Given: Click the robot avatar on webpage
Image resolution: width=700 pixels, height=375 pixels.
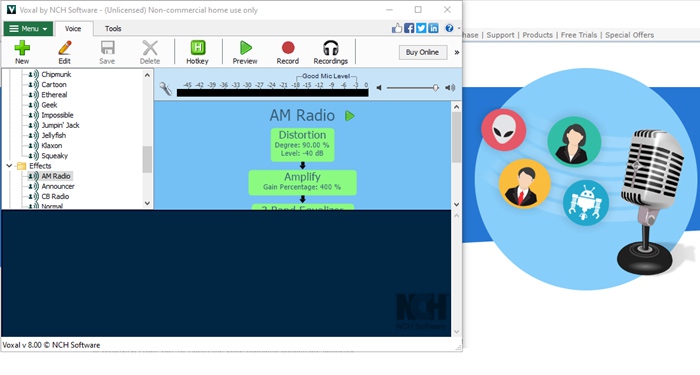Looking at the screenshot, I should [586, 203].
